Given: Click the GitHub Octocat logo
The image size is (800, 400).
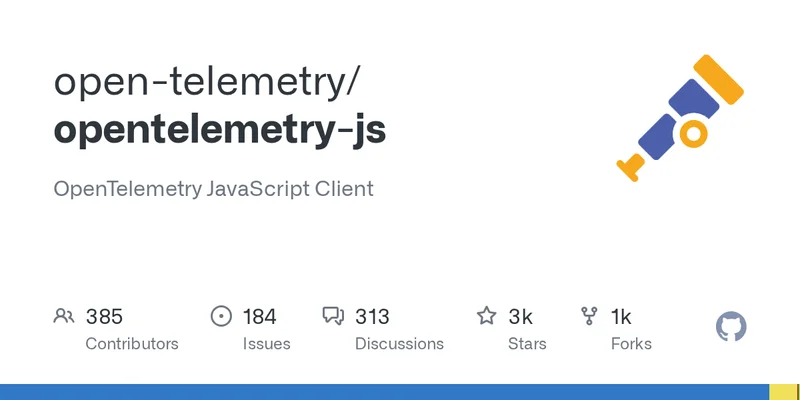Looking at the screenshot, I should (732, 327).
